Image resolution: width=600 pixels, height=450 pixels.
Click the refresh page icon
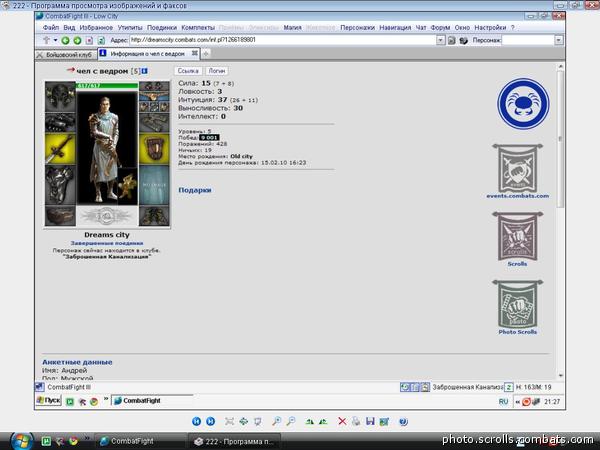[101, 40]
